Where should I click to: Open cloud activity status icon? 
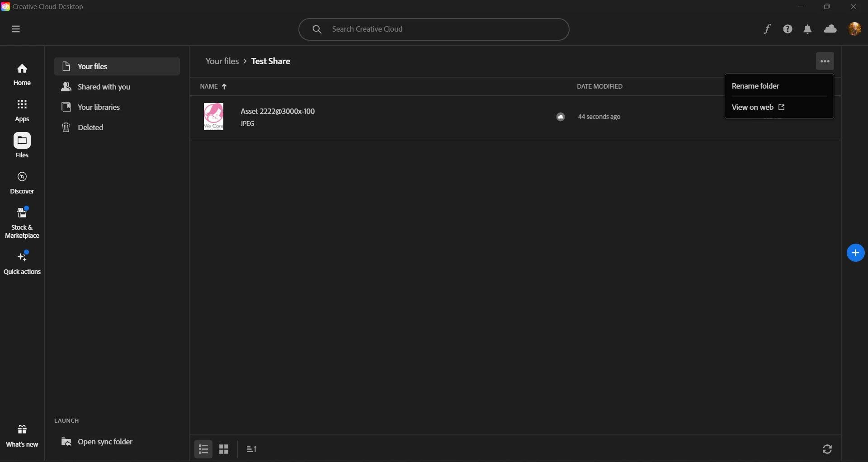click(x=831, y=29)
